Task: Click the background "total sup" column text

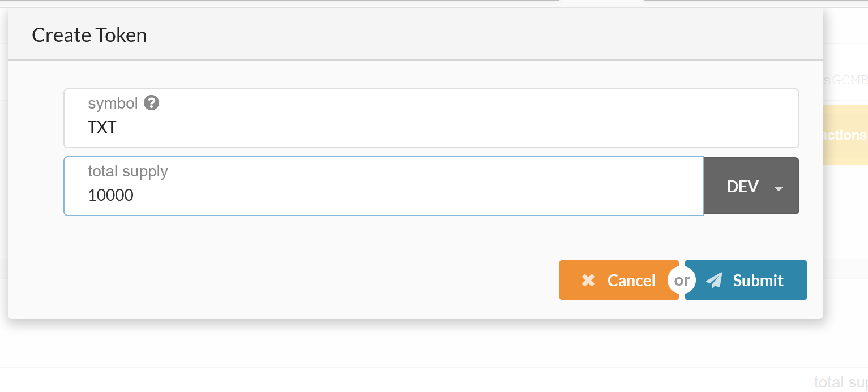Action: [840, 382]
